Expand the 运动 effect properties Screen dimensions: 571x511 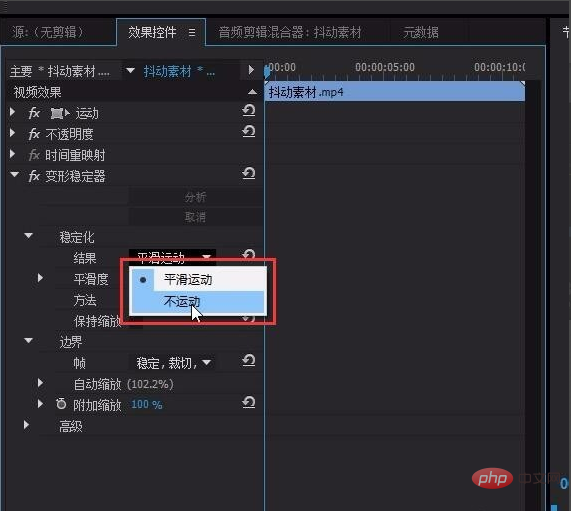click(12, 112)
